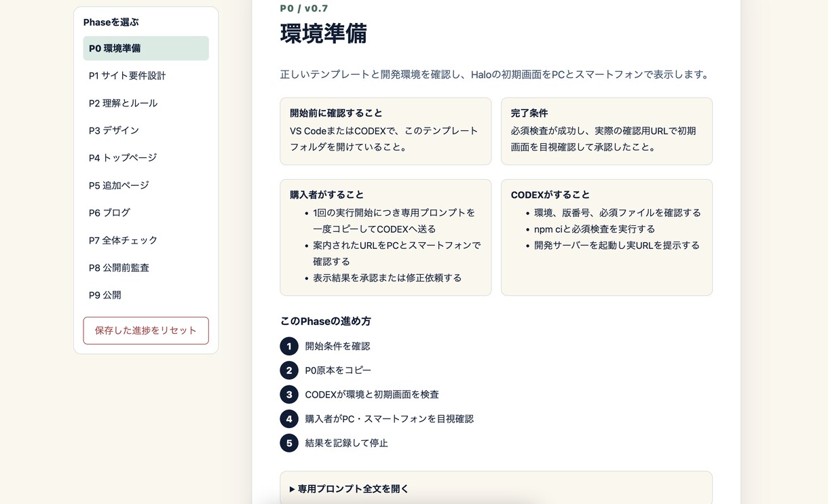The width and height of the screenshot is (828, 504).
Task: Switch to P3 デザイン phase
Action: point(146,130)
